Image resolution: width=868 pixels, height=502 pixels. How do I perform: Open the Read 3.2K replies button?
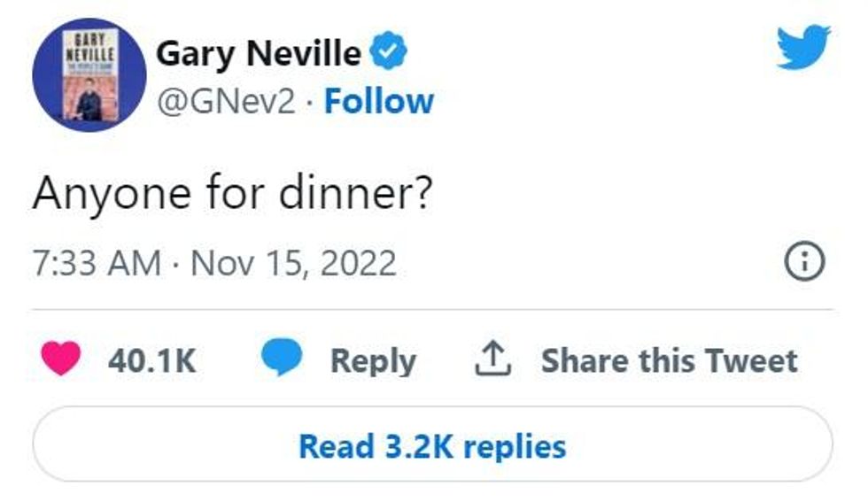[432, 445]
